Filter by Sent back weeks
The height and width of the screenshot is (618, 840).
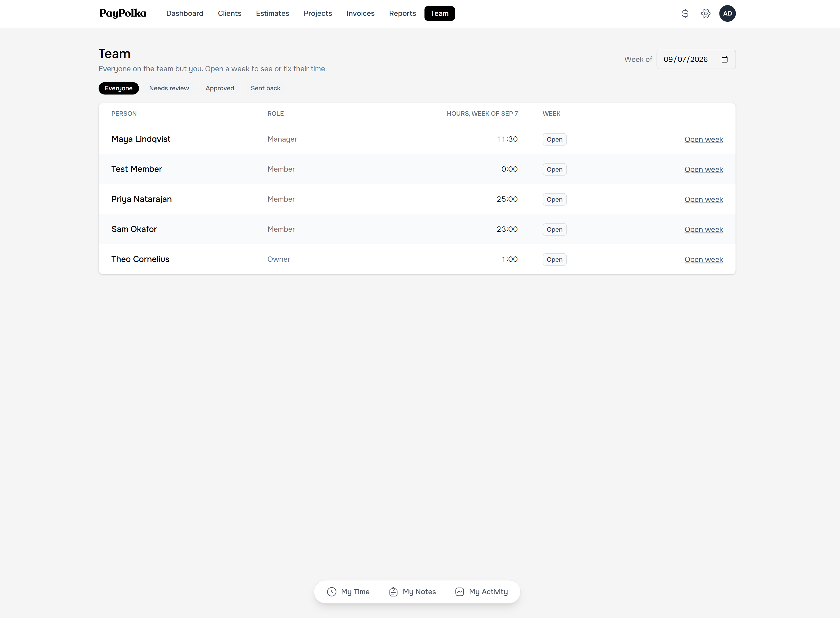tap(265, 88)
